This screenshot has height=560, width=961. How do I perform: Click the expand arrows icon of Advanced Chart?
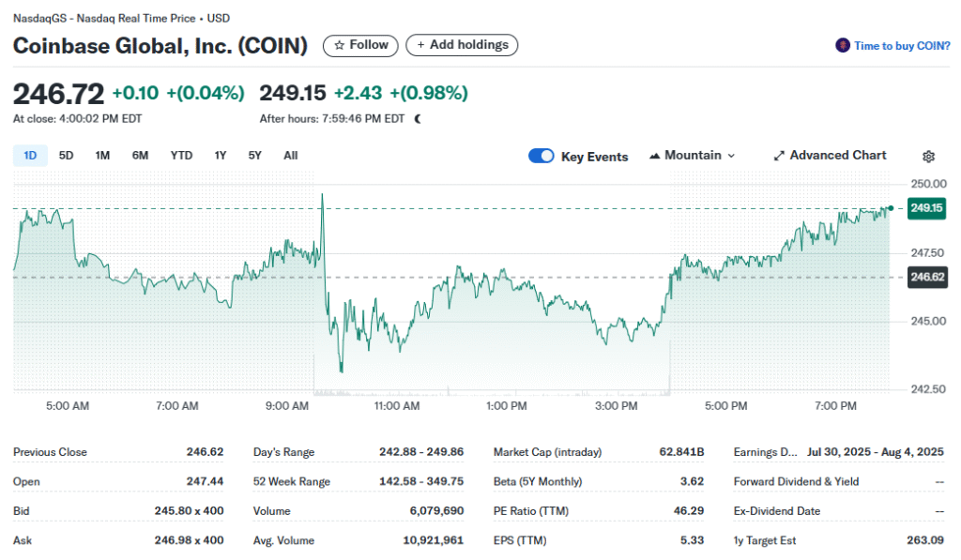click(x=779, y=156)
